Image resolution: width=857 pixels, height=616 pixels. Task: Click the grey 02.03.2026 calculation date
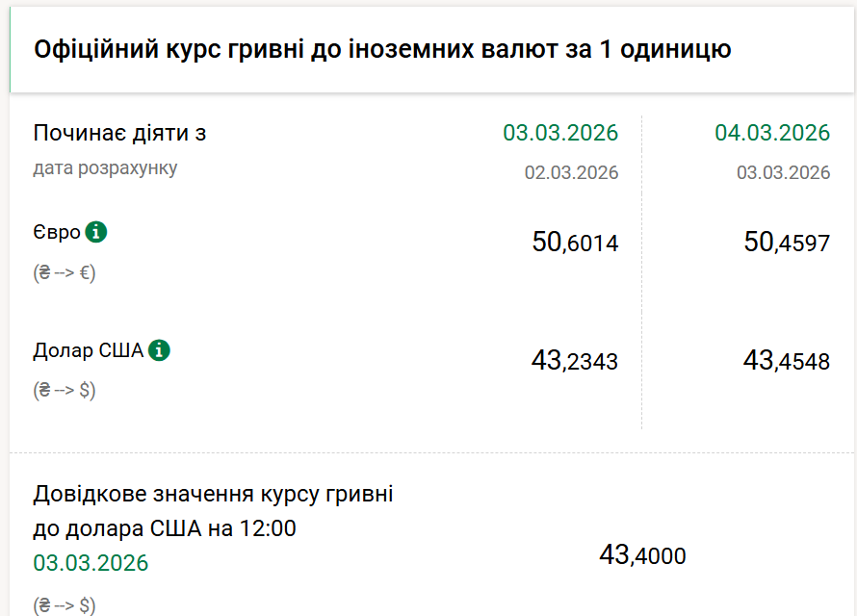571,173
